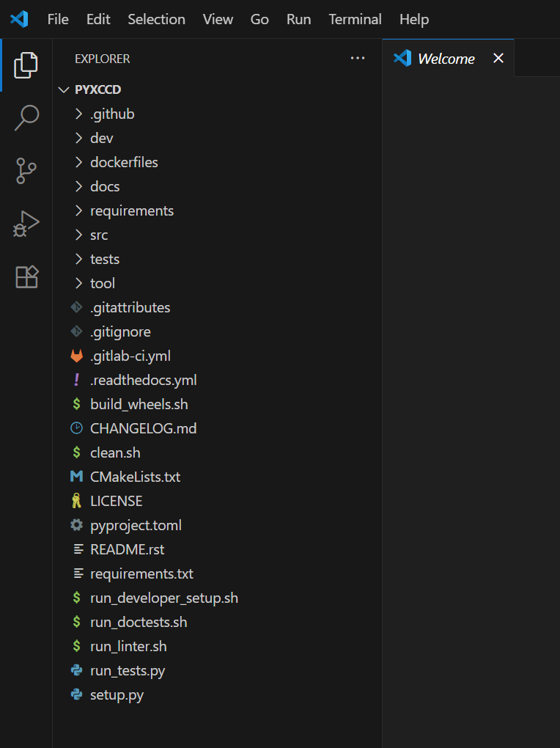
Task: Select the run_developer_setup.sh file
Action: (x=163, y=598)
